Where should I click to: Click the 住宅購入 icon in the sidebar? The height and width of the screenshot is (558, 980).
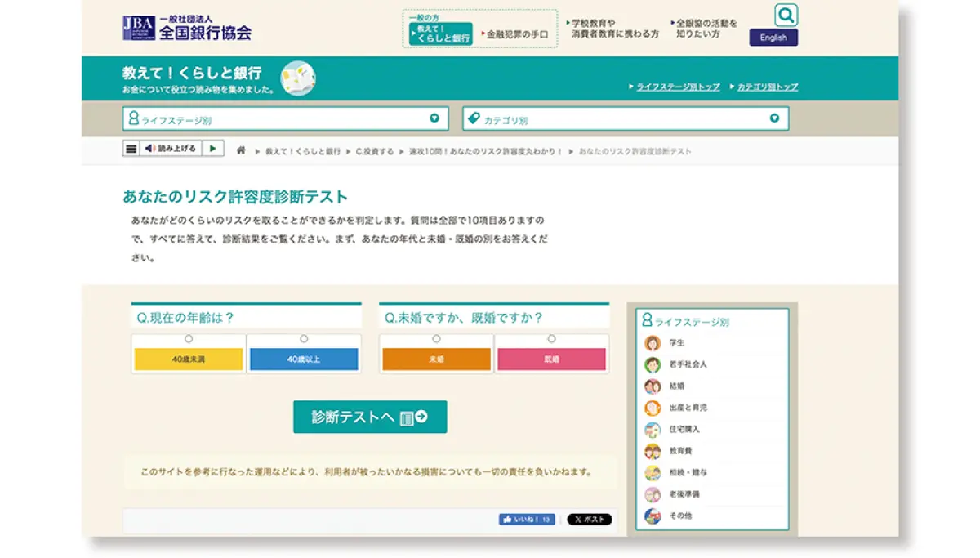[653, 429]
